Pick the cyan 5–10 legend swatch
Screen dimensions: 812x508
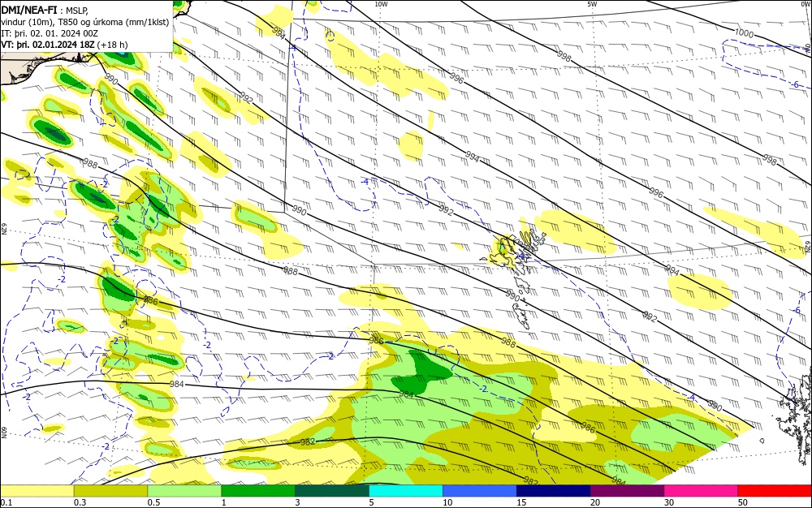(x=406, y=491)
